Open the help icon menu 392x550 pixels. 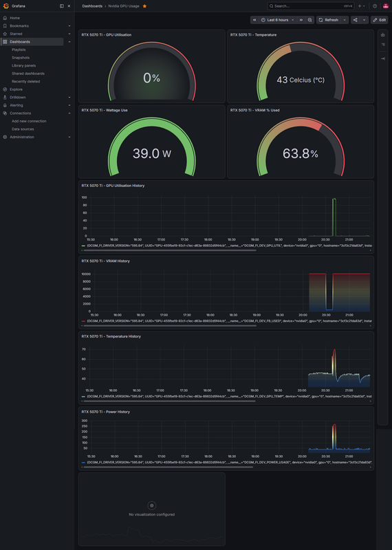tap(375, 6)
